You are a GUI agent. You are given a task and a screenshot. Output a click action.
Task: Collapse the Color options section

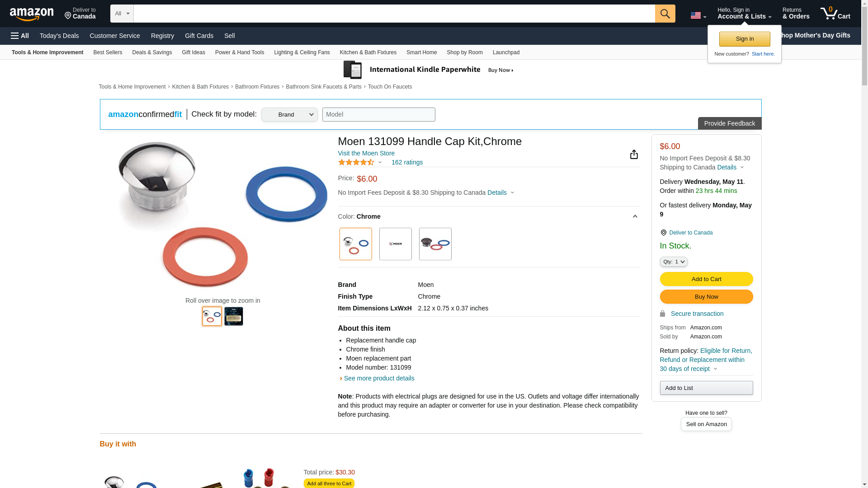[635, 216]
